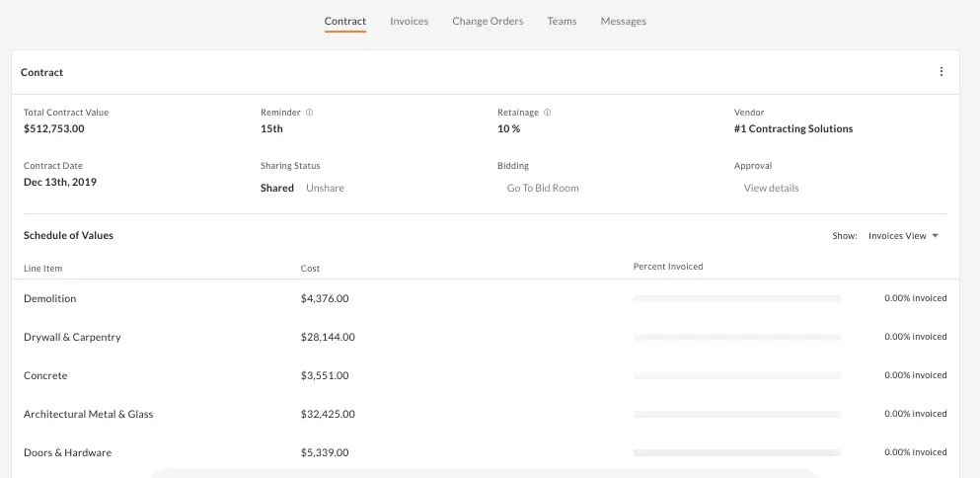Viewport: 980px width, 478px height.
Task: Select the Concrete line item
Action: [45, 375]
